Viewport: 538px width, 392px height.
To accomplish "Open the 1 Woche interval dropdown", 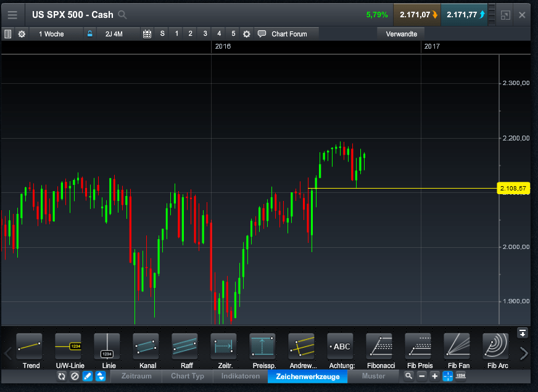I will [56, 34].
